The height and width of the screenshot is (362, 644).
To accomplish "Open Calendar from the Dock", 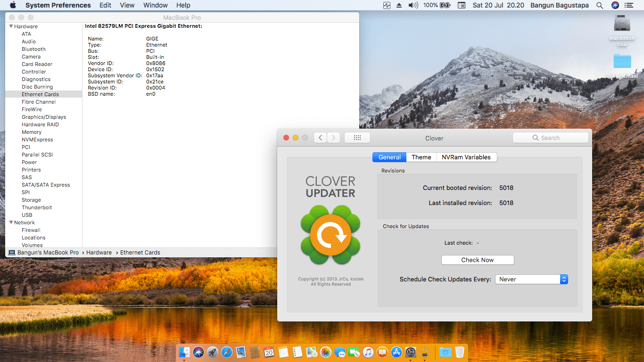I will pyautogui.click(x=269, y=352).
